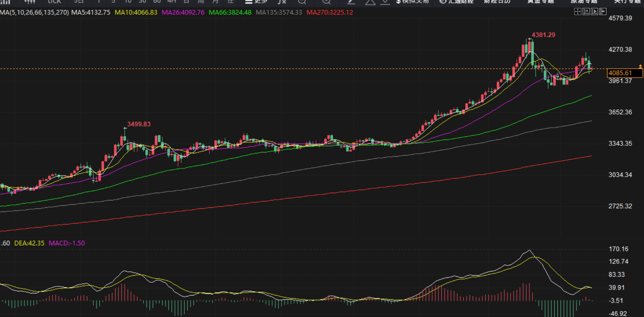Image resolution: width=644 pixels, height=317 pixels.
Task: Click the measure range icon above the chart
Action: pyautogui.click(x=586, y=12)
